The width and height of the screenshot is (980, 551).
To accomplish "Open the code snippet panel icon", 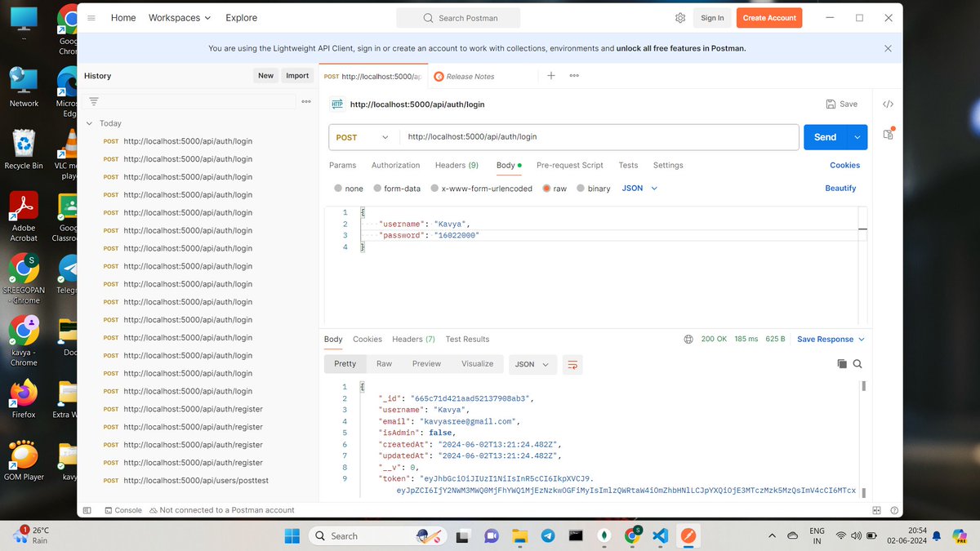I will tap(889, 104).
